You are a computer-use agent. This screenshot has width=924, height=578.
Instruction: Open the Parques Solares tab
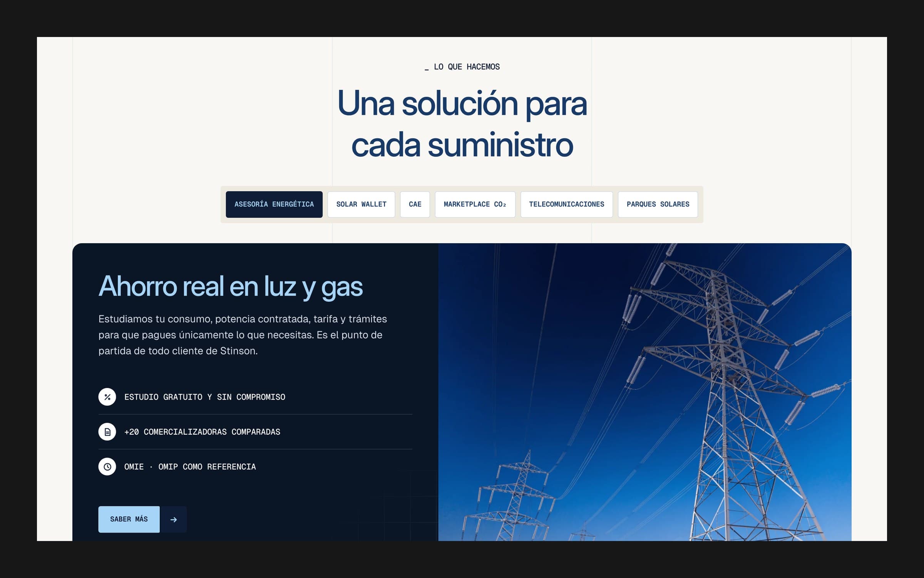[658, 204]
